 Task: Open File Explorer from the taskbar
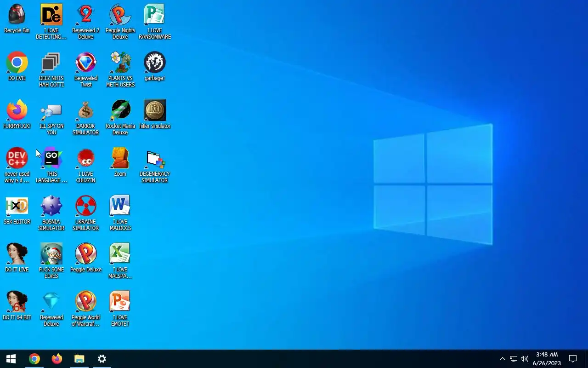pos(79,359)
